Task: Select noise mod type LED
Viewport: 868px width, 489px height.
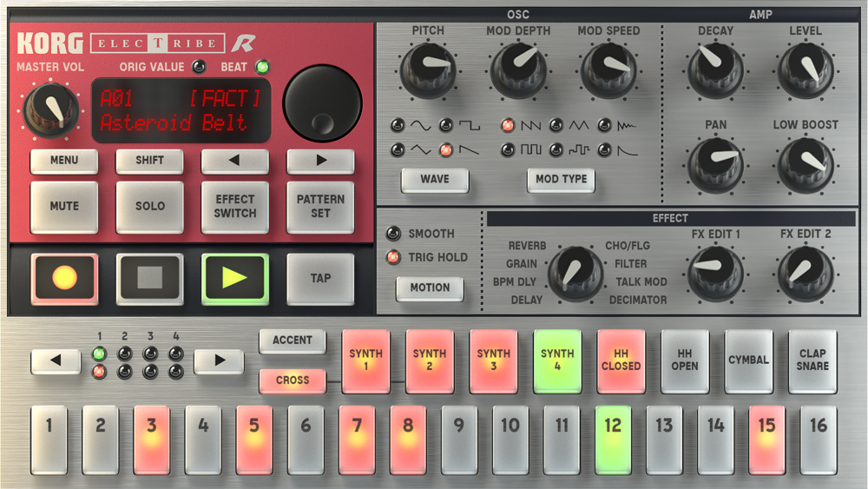Action: click(x=604, y=125)
